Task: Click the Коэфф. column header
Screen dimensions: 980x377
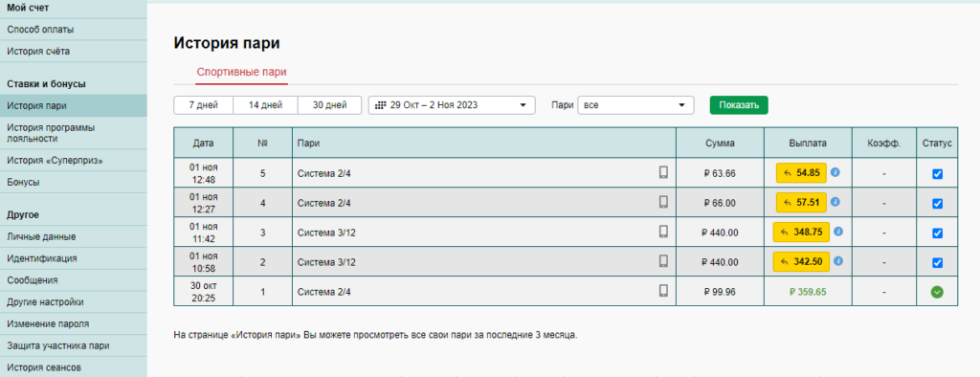Action: point(883,144)
